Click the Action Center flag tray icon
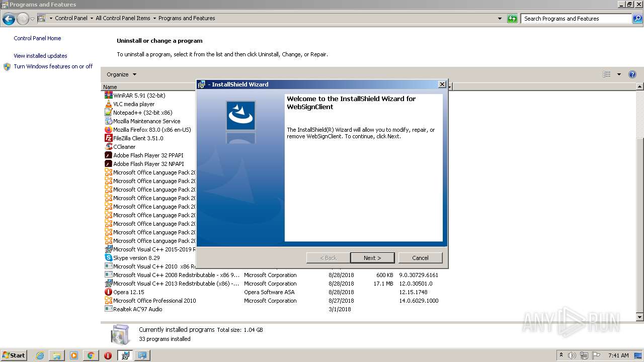The width and height of the screenshot is (644, 362). [x=596, y=355]
